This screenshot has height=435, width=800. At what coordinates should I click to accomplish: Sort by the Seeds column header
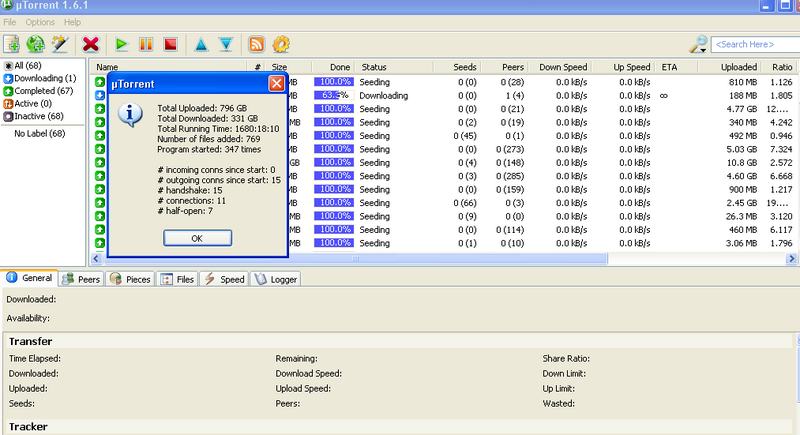457,67
